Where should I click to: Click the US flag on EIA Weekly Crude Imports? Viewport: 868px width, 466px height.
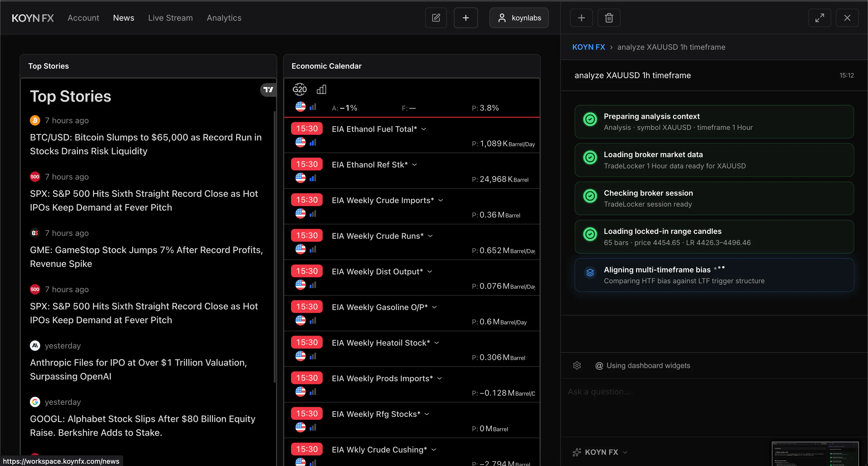coord(301,213)
